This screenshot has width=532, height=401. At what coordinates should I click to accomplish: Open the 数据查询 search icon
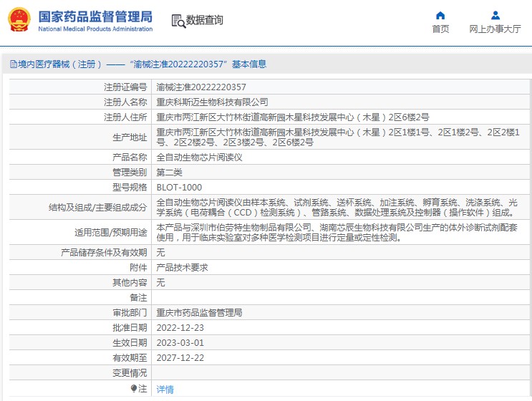(178, 21)
